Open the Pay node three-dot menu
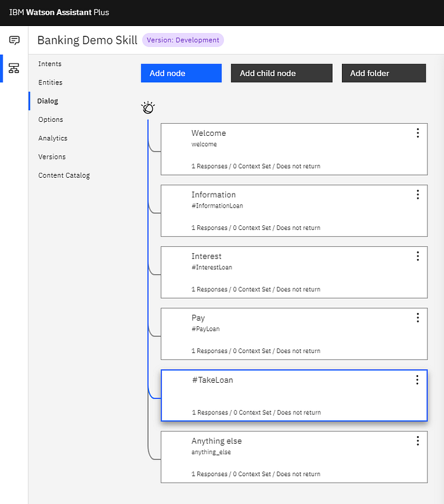Viewport: 444px width, 504px height. tap(417, 317)
